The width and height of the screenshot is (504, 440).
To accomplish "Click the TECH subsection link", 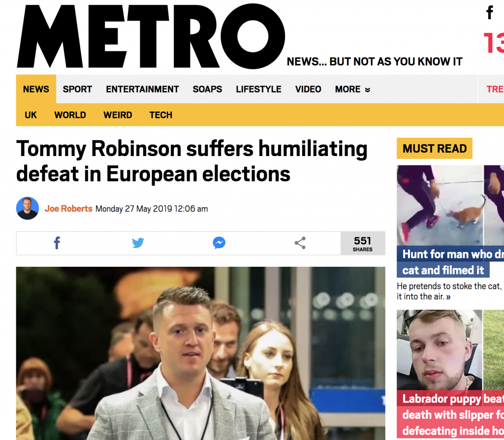I will click(161, 115).
